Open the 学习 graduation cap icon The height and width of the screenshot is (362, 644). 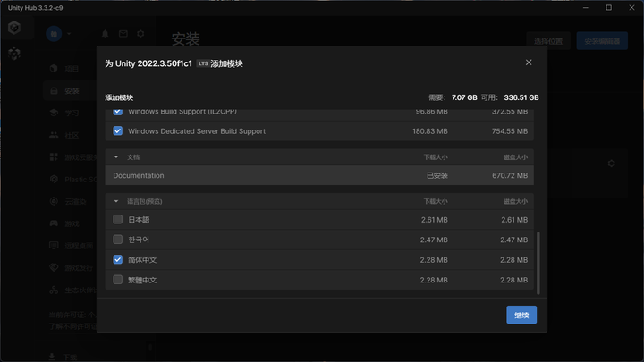click(54, 113)
